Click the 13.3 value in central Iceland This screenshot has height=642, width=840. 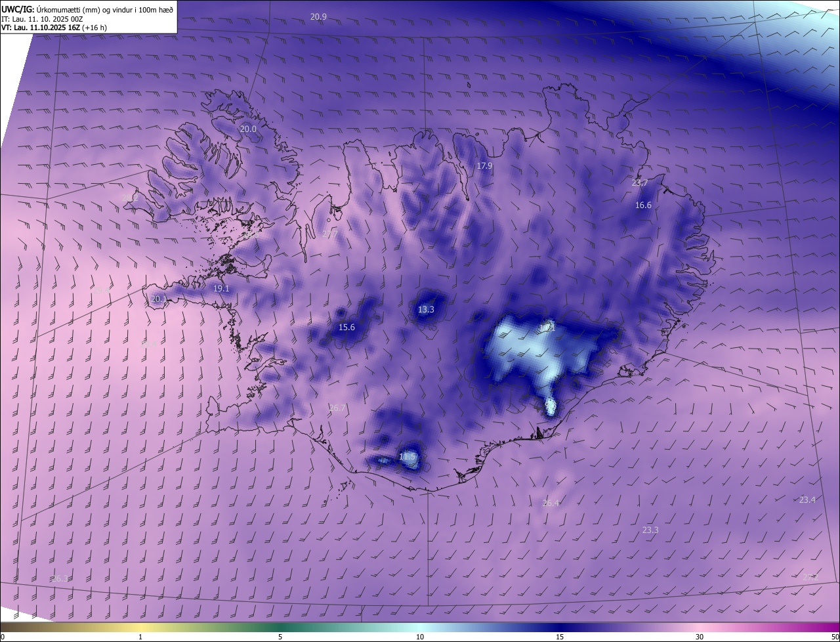click(x=426, y=309)
